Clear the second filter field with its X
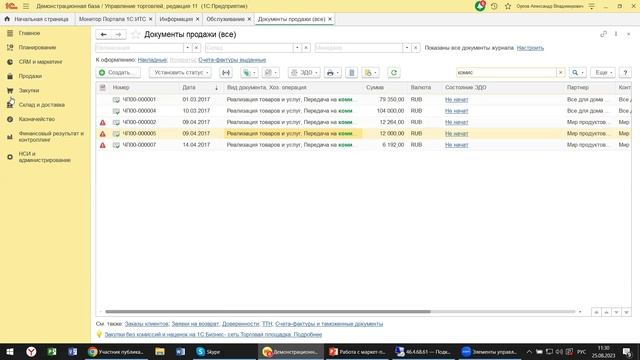 point(306,48)
